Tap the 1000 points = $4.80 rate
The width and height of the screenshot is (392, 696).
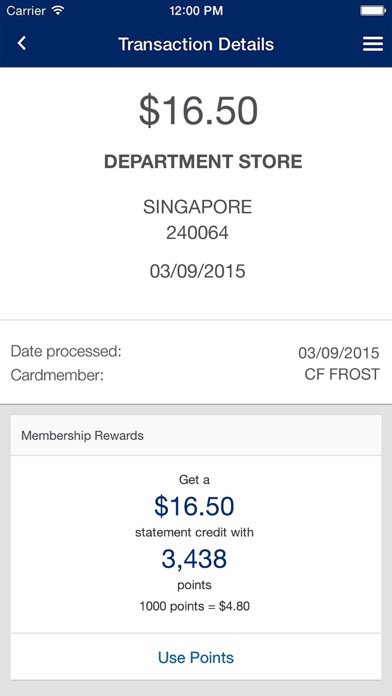coord(194,606)
